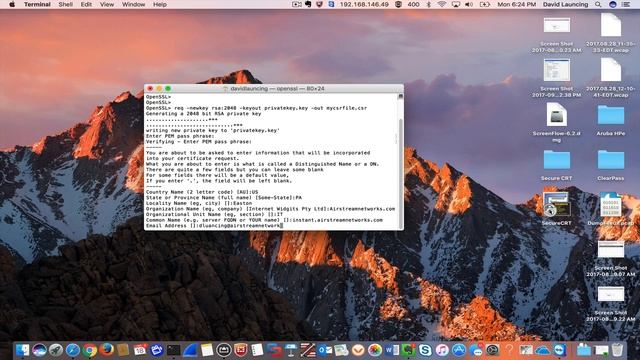
Task: Open Launchpad rocket icon in Dock
Action: (x=56, y=350)
